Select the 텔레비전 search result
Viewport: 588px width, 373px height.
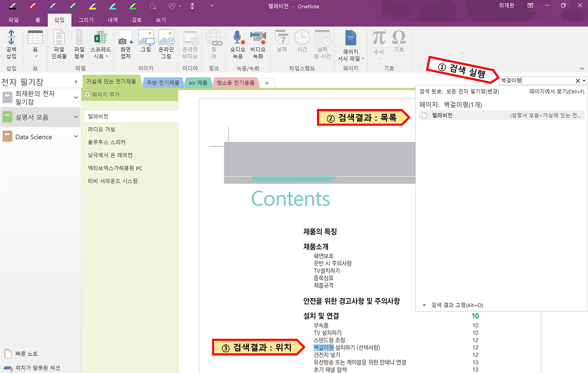[502, 115]
